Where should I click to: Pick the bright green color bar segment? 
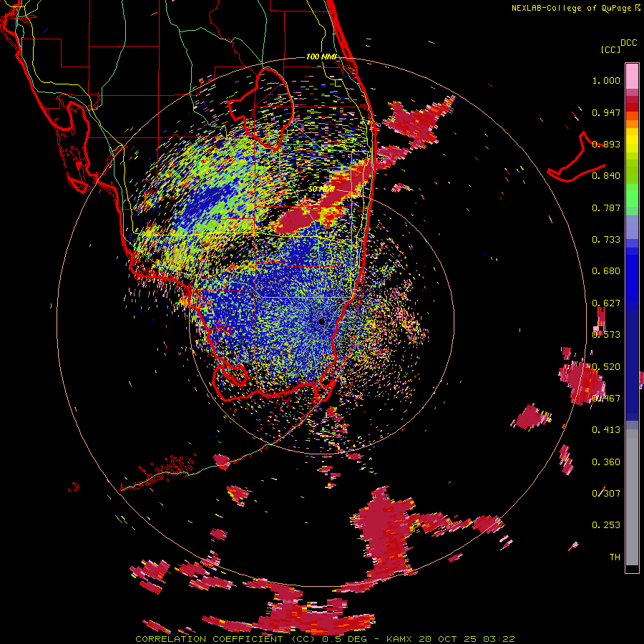pyautogui.click(x=632, y=195)
